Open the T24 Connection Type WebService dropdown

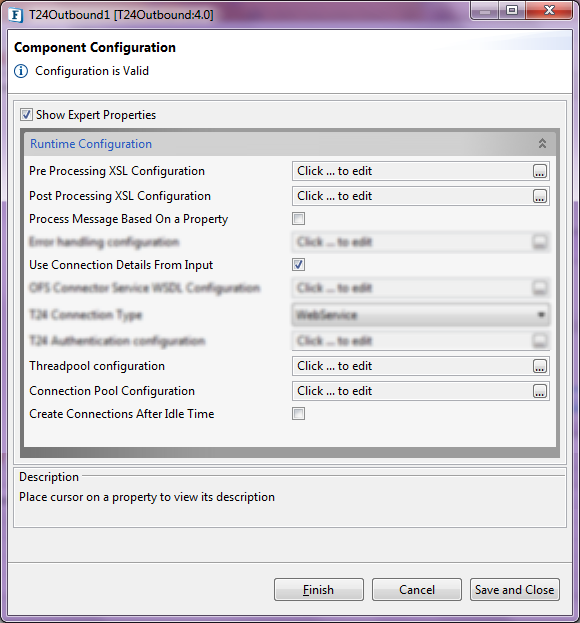click(421, 315)
